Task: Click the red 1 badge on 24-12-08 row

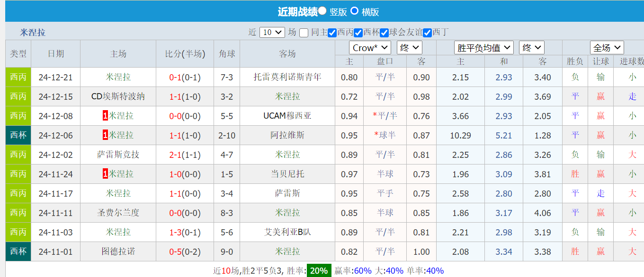Action: [x=106, y=116]
